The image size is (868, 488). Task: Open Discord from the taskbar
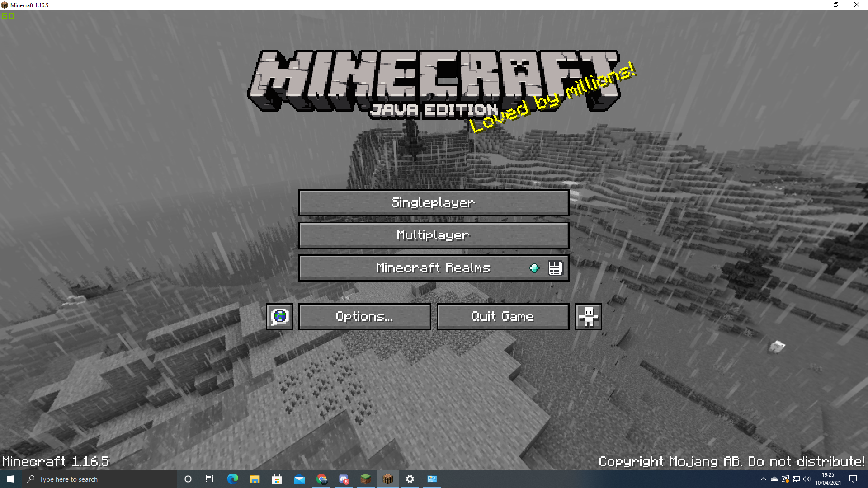[344, 479]
